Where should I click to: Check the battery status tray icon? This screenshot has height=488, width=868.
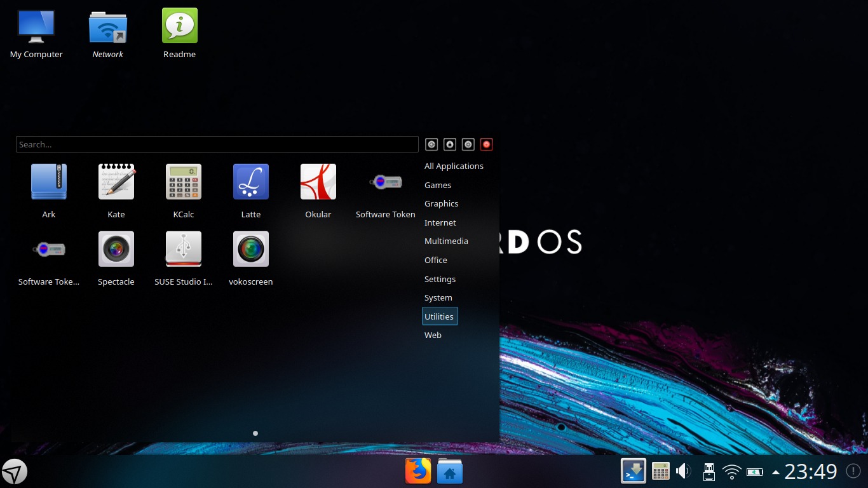coord(755,472)
